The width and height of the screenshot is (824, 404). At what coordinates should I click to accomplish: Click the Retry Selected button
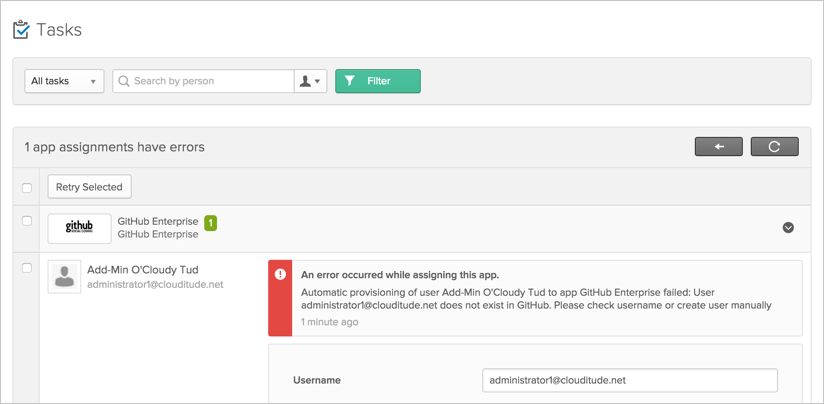pos(89,187)
